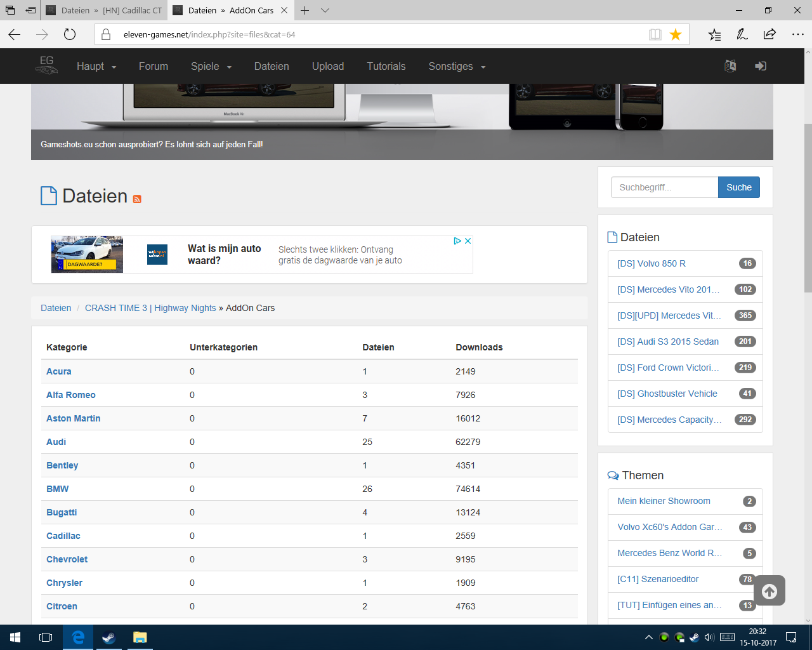The height and width of the screenshot is (650, 812).
Task: Click the volume icon in system tray
Action: tap(709, 637)
